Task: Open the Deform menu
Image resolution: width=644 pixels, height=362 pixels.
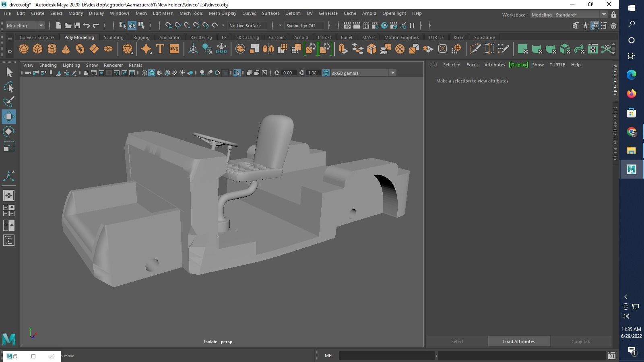Action: click(x=293, y=13)
